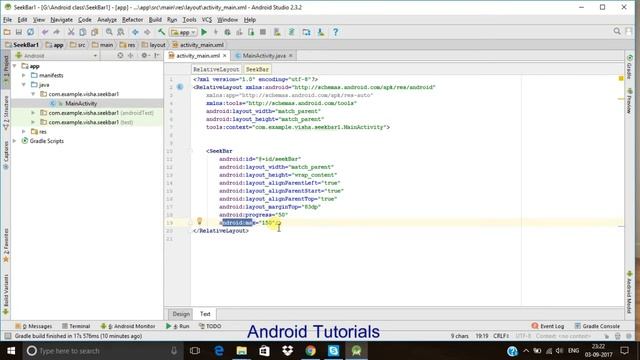Expand the com.example.visha.seekbar1 (androidTest) package
Viewport: 640px width, 360px height.
coord(33,113)
